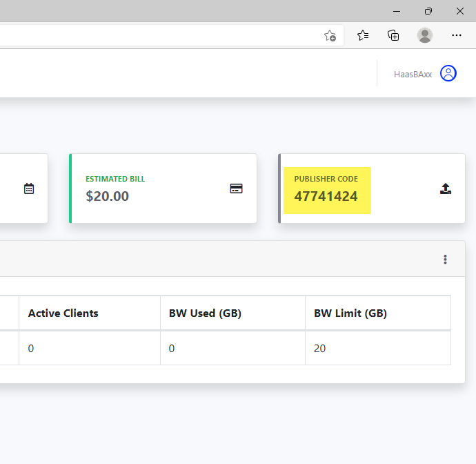Click the HaasBAxx username text
Viewport: 476px width, 464px height.
click(x=413, y=75)
